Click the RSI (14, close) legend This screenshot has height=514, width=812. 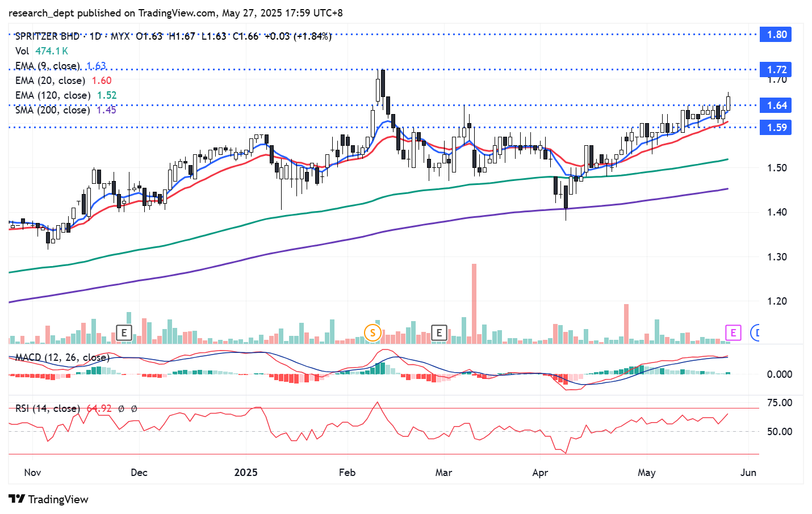(47, 408)
